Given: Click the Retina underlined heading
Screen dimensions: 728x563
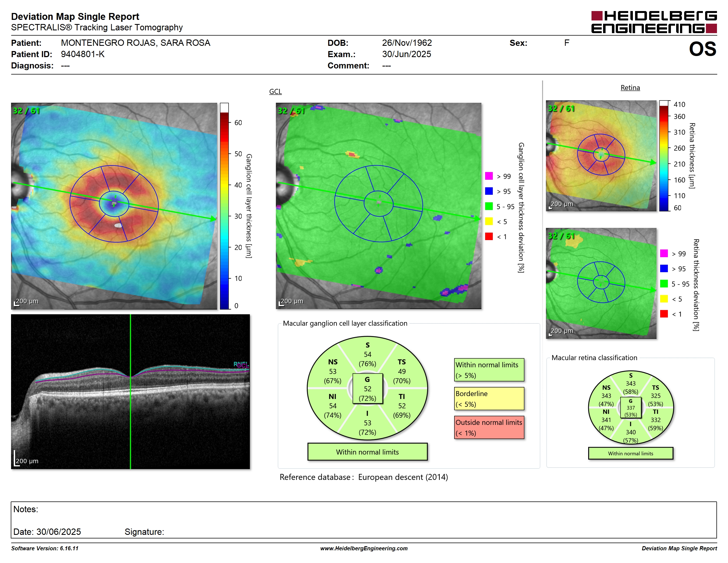Looking at the screenshot, I should (x=630, y=88).
